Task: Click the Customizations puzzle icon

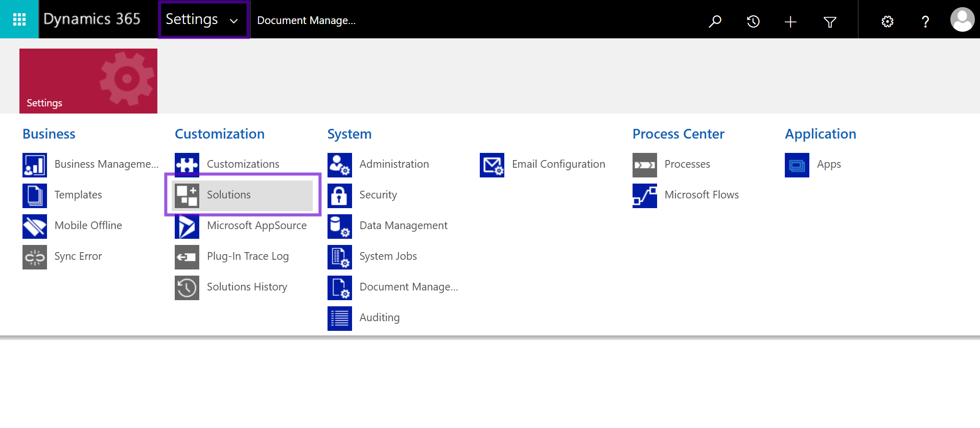Action: click(x=187, y=165)
